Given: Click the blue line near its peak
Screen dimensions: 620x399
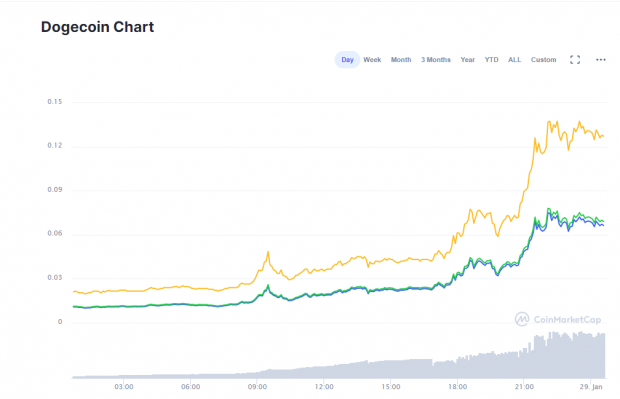Looking at the screenshot, I should (549, 214).
